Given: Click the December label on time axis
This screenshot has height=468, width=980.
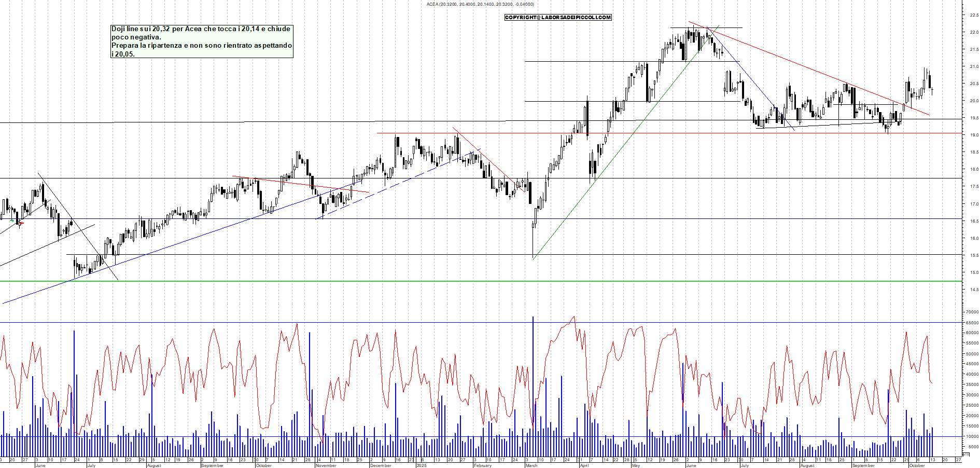Looking at the screenshot, I should click(x=381, y=465).
